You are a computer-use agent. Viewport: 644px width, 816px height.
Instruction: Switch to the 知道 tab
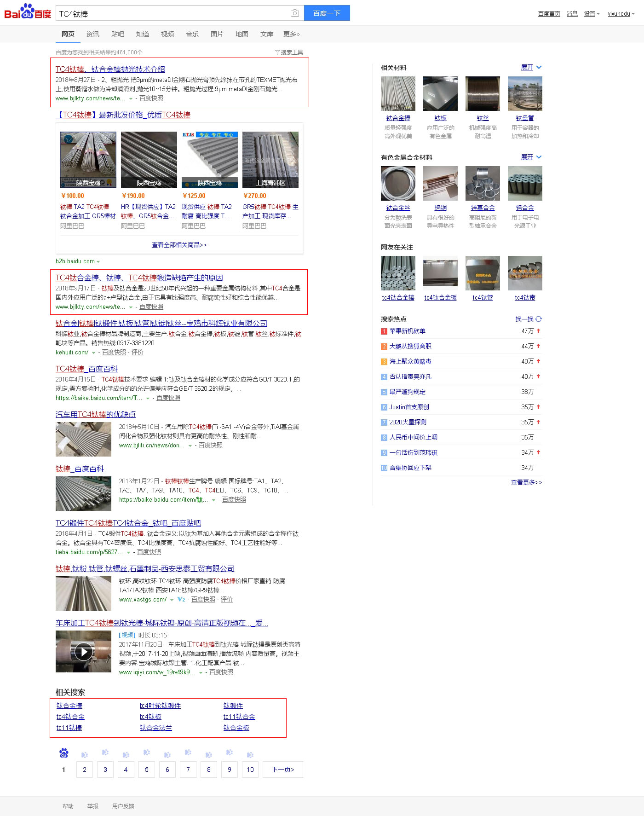(143, 34)
